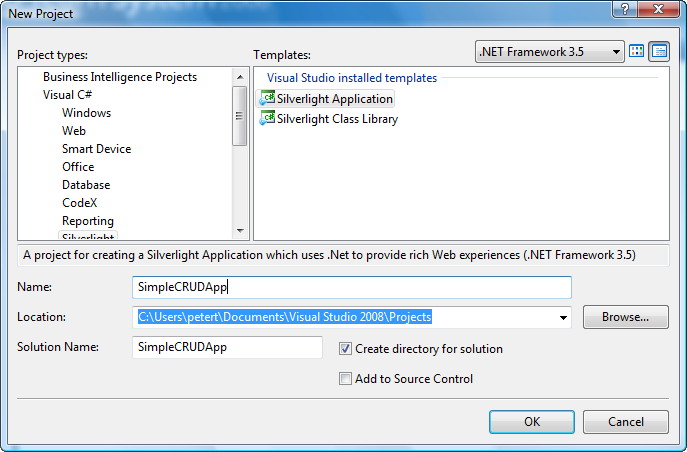687x452 pixels.
Task: Click the Silverlight Class Library template icon
Action: point(267,118)
